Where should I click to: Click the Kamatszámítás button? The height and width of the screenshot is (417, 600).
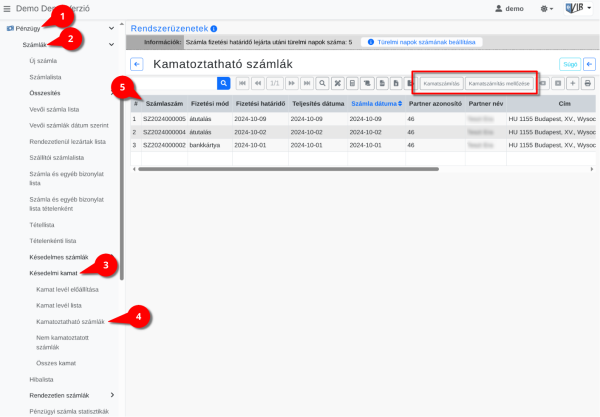pos(440,83)
